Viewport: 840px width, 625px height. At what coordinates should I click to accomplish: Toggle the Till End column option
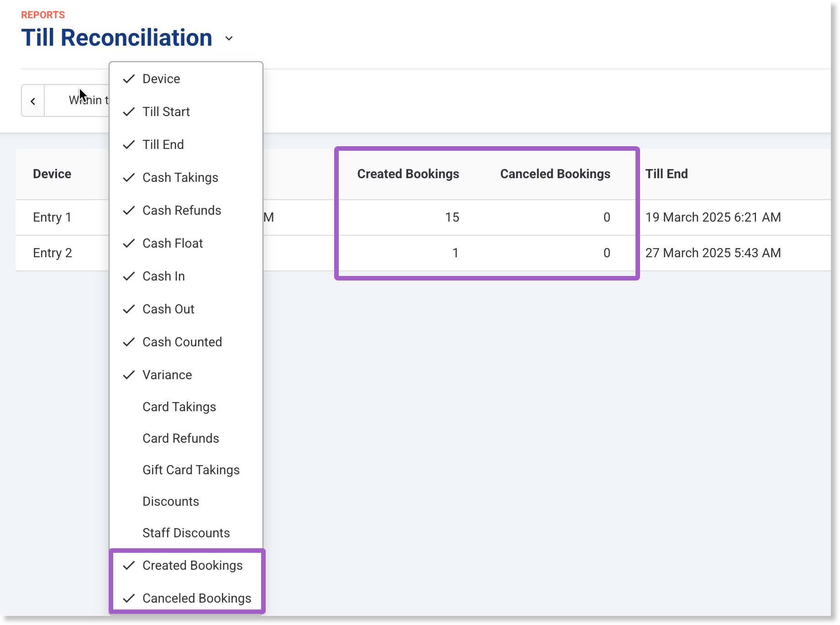click(163, 145)
